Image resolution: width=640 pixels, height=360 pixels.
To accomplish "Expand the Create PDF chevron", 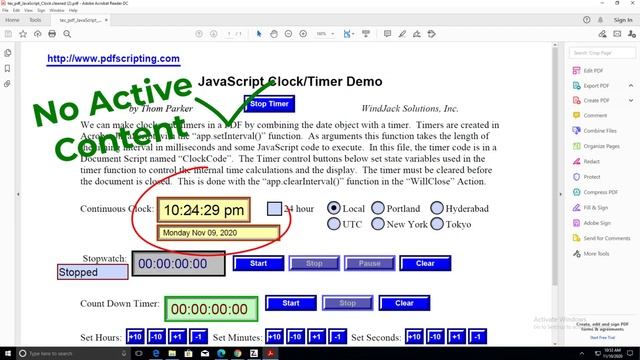I will [631, 100].
